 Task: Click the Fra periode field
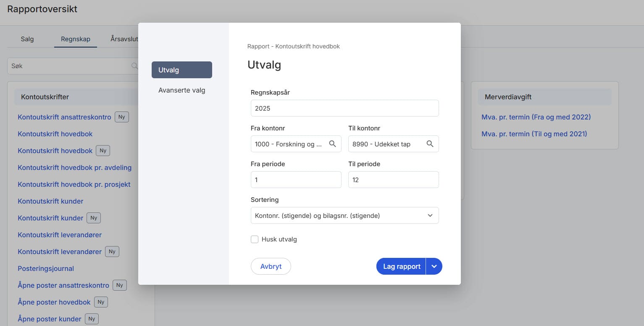[x=296, y=180]
